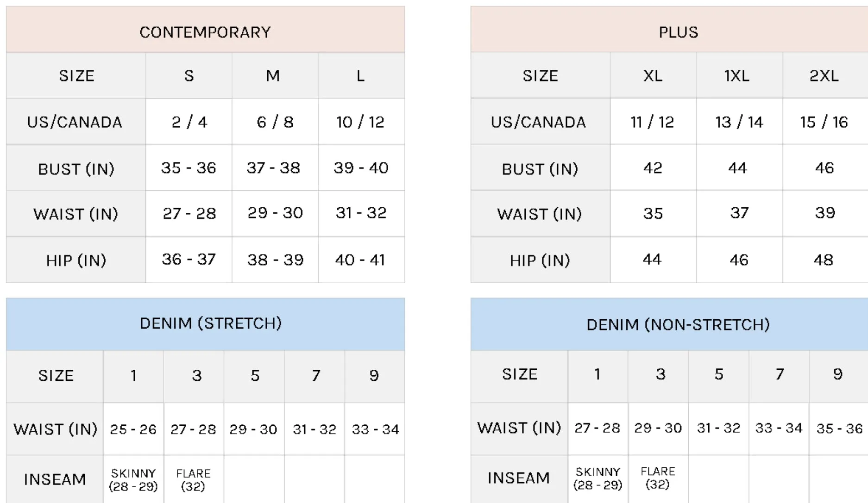Click the Plus hip 44 cell
This screenshot has height=503, width=868.
[653, 260]
